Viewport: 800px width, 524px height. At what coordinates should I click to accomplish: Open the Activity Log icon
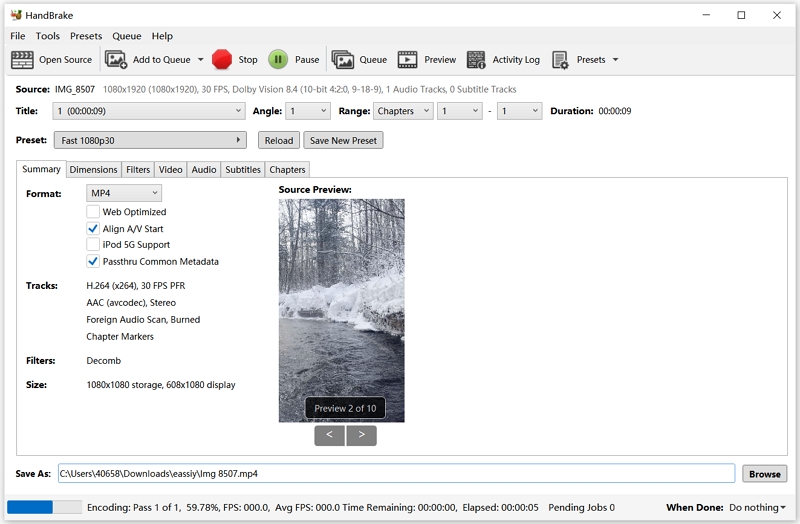[x=476, y=60]
